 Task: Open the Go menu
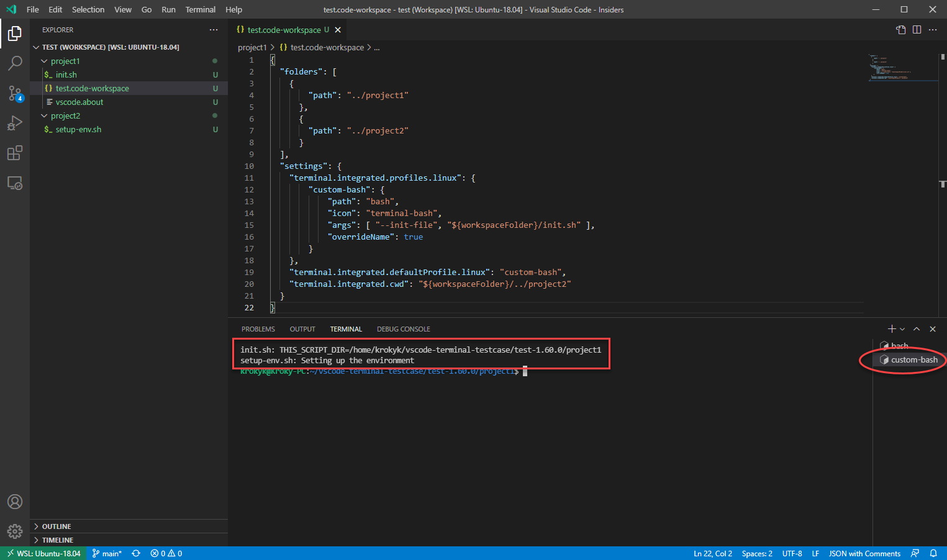[147, 9]
